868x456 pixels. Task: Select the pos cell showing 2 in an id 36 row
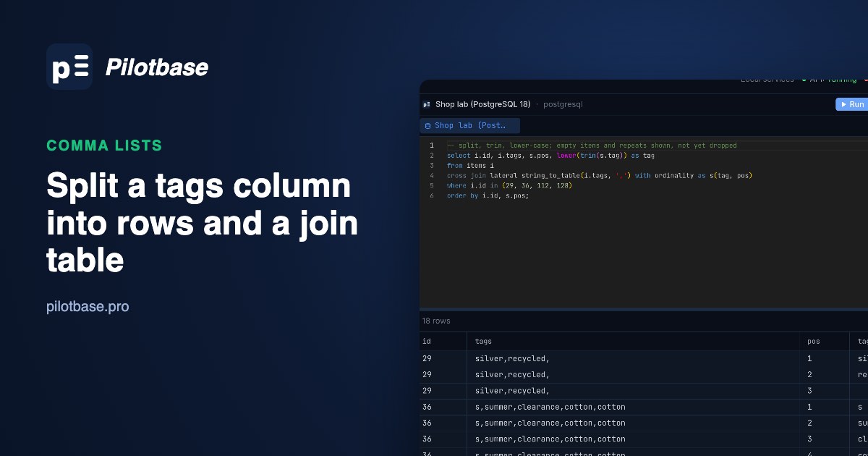825,423
